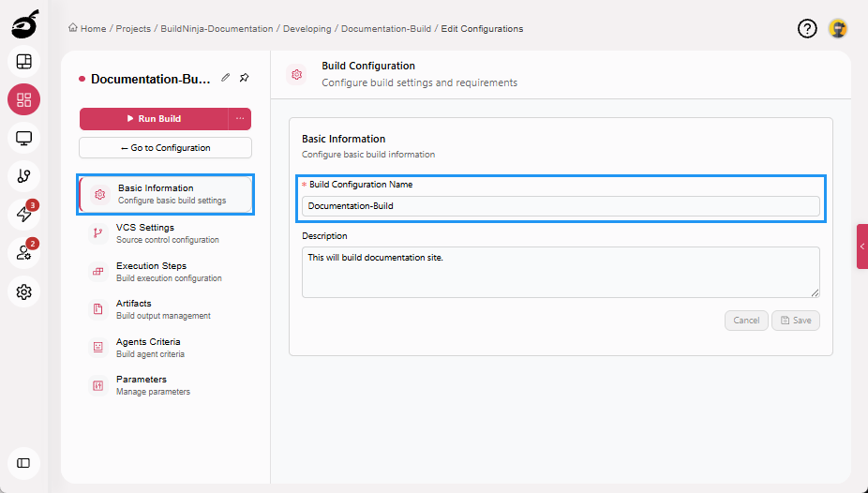The image size is (868, 493).
Task: Click the 'Edit Configurations' breadcrumb text
Action: [x=482, y=29]
